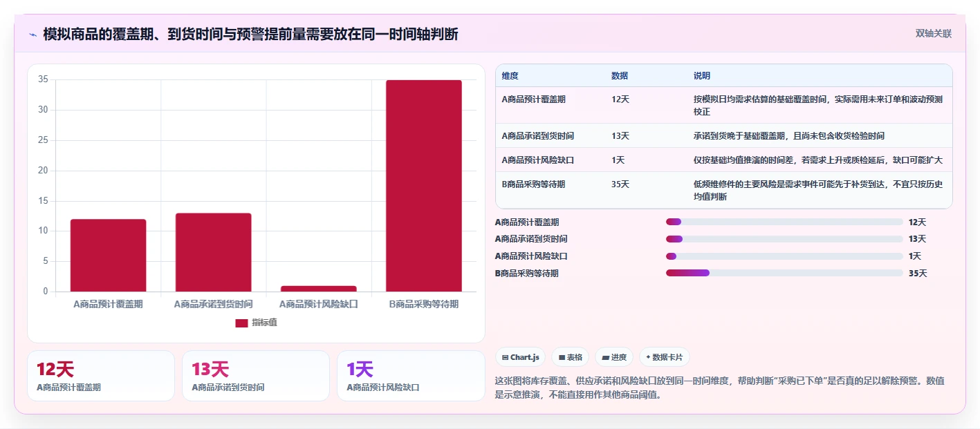Click the icon inside 进度 chip

(606, 357)
